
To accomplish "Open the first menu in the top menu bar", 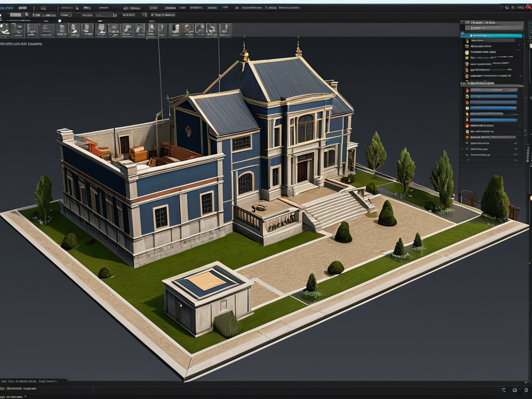I will pos(7,8).
